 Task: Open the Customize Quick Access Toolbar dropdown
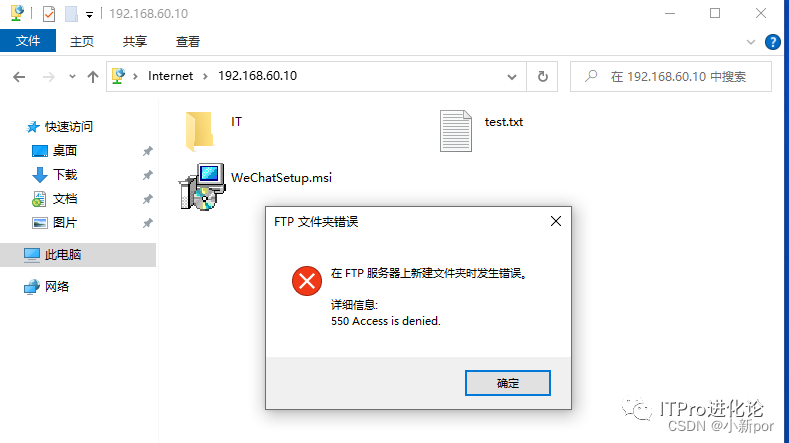pos(89,15)
